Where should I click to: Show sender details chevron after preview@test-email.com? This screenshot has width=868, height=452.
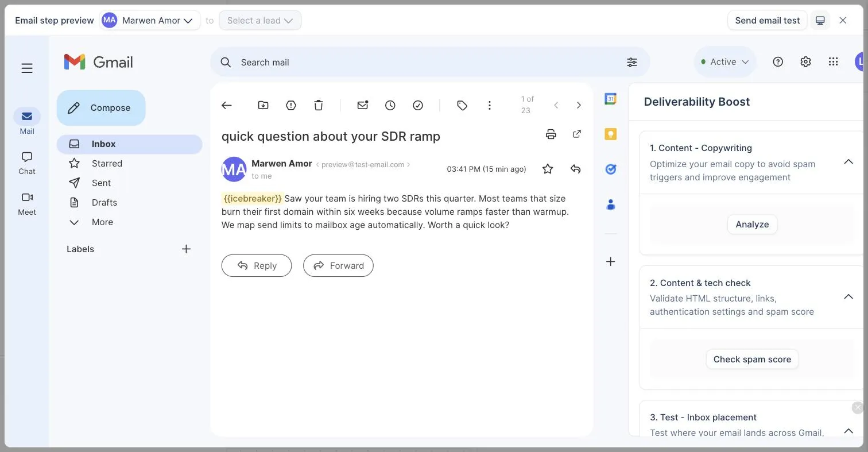tap(409, 164)
